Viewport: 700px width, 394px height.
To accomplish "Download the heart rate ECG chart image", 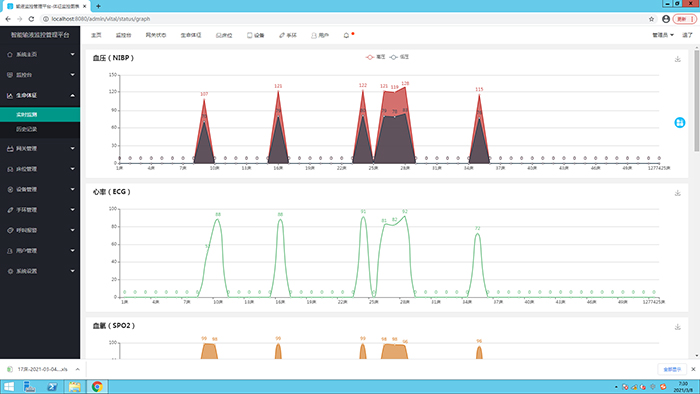I will (x=677, y=193).
